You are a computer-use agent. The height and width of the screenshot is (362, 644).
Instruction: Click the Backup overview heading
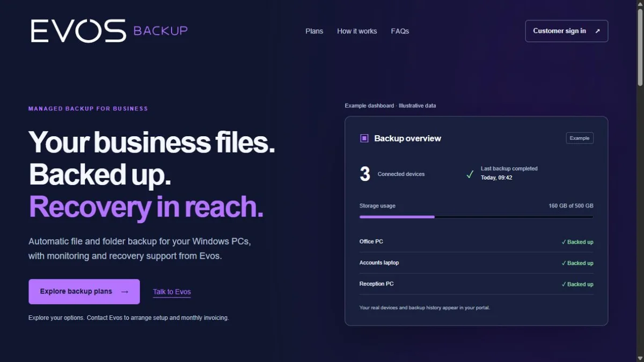tap(407, 138)
